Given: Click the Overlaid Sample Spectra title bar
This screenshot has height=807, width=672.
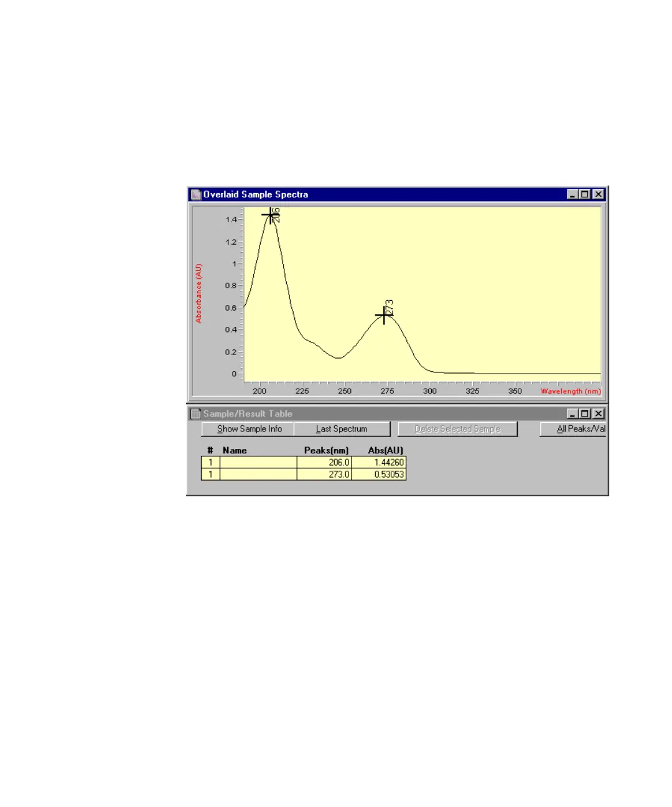Looking at the screenshot, I should click(398, 194).
